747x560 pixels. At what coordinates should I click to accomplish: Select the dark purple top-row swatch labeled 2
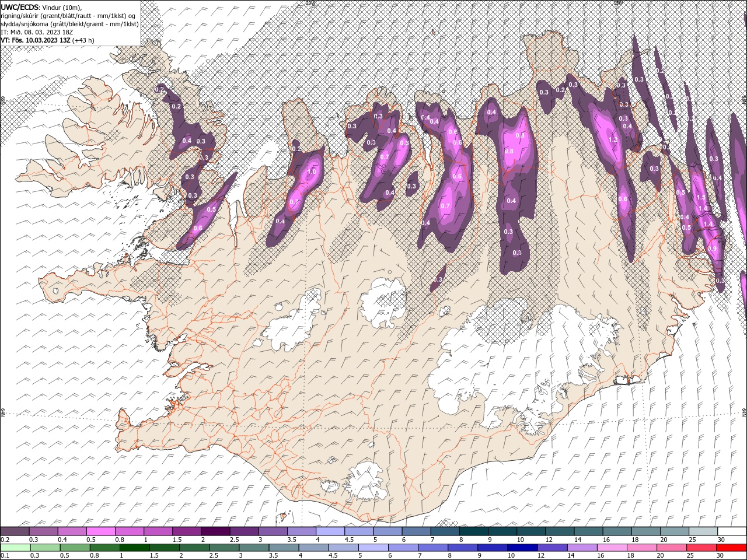click(215, 531)
